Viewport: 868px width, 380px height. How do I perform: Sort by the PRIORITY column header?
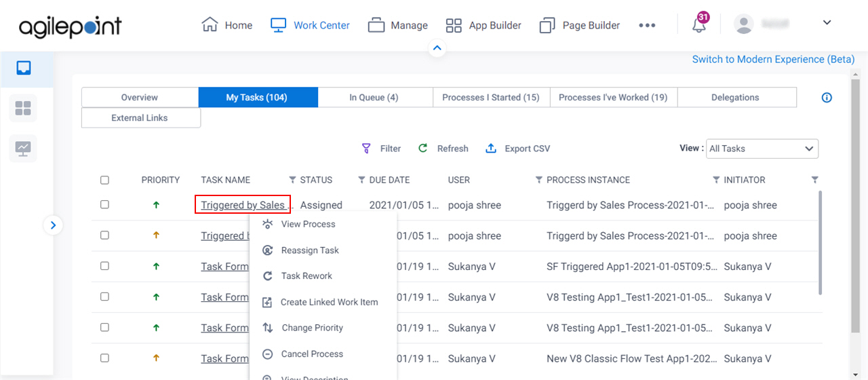tap(161, 180)
